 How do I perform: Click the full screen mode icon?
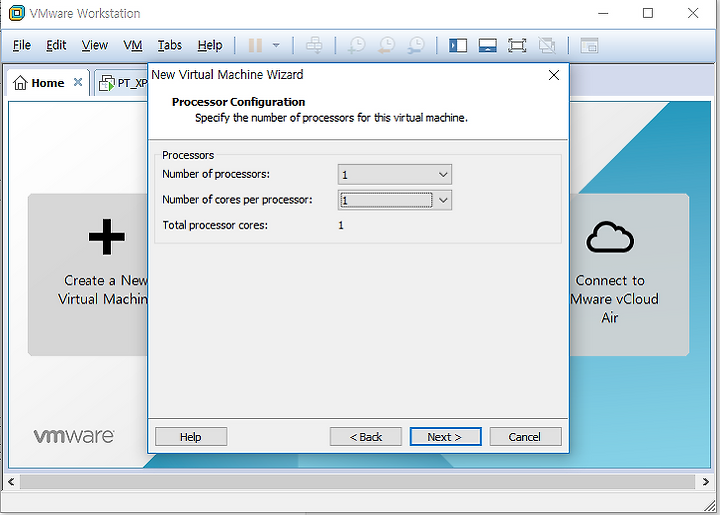(x=517, y=45)
